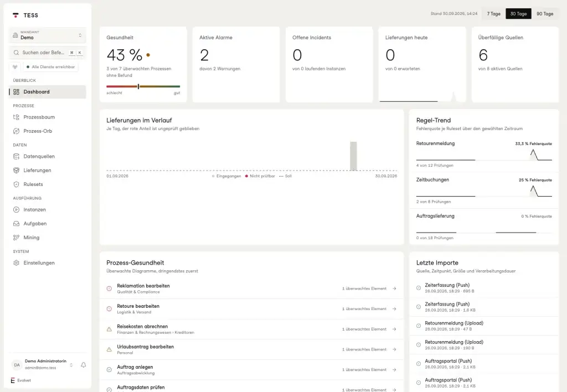Expand the Demo Administratorin user menu
Image resolution: width=567 pixels, height=392 pixels.
[x=43, y=365]
